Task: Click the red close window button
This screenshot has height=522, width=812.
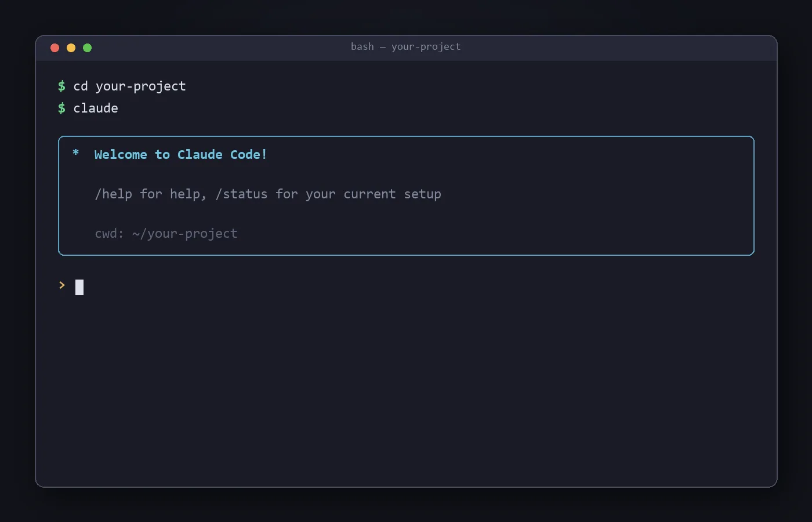Action: tap(55, 48)
